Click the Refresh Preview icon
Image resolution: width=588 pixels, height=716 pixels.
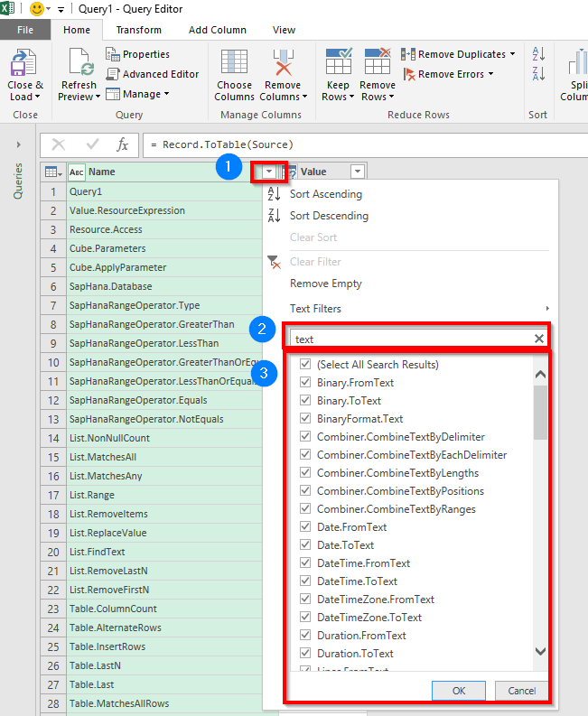(79, 65)
